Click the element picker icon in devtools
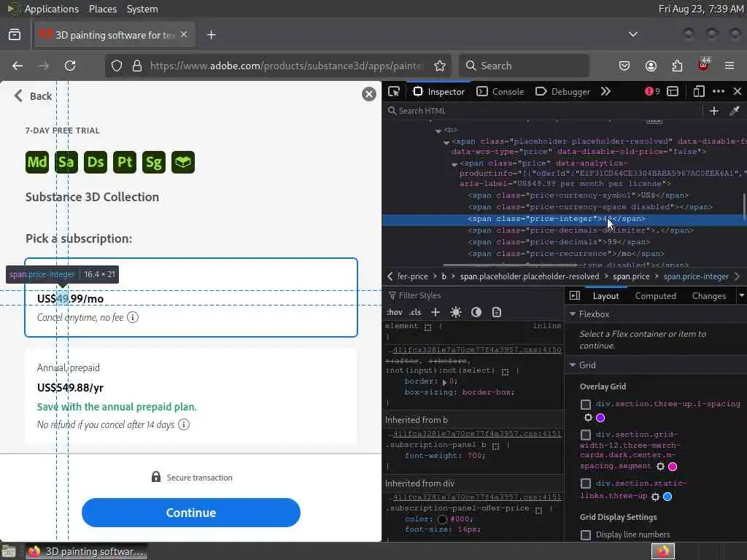Screen dimensions: 747x560 [x=394, y=91]
